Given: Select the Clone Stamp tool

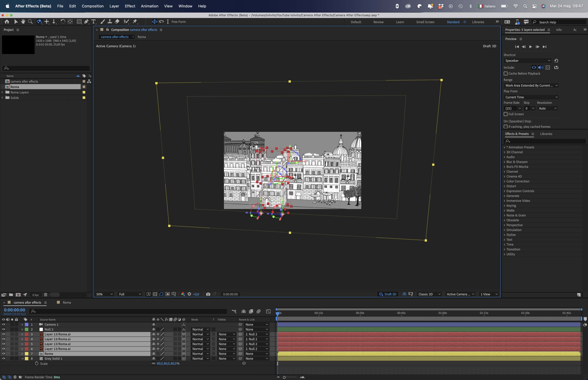Looking at the screenshot, I should [x=110, y=22].
